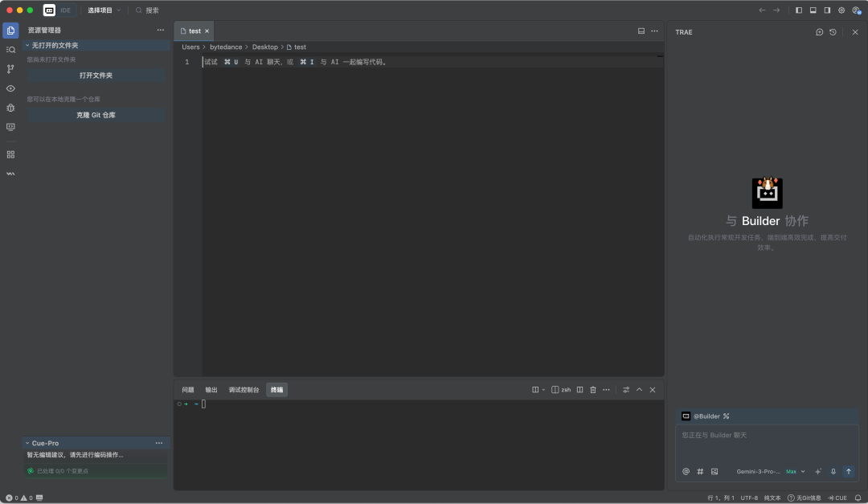Image resolution: width=868 pixels, height=504 pixels.
Task: Open the Search view in activity bar
Action: coord(10,50)
